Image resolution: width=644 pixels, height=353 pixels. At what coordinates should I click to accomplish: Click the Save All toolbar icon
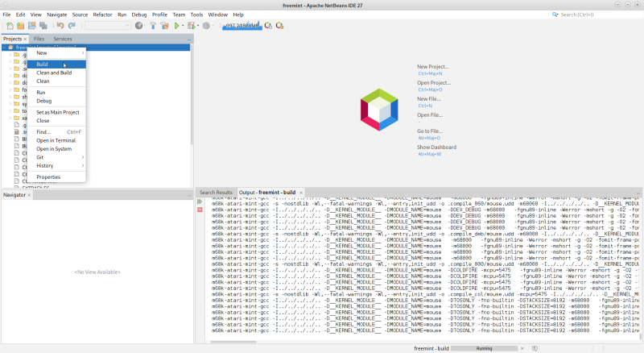(43, 26)
